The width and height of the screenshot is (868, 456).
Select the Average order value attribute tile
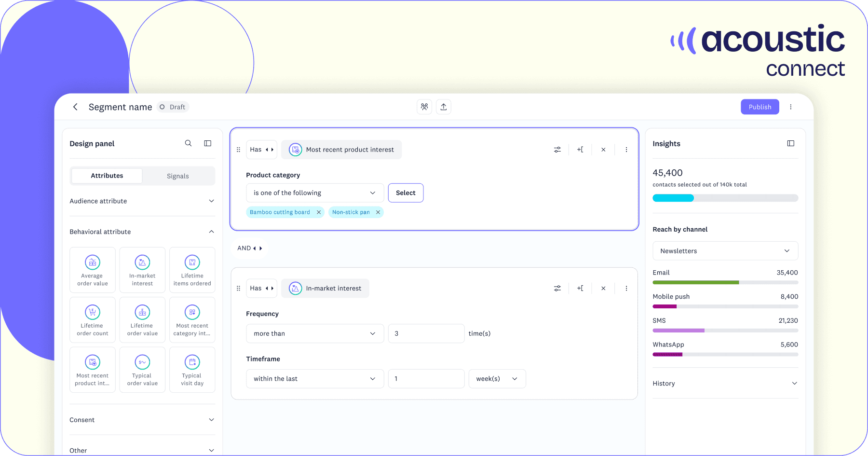click(93, 270)
